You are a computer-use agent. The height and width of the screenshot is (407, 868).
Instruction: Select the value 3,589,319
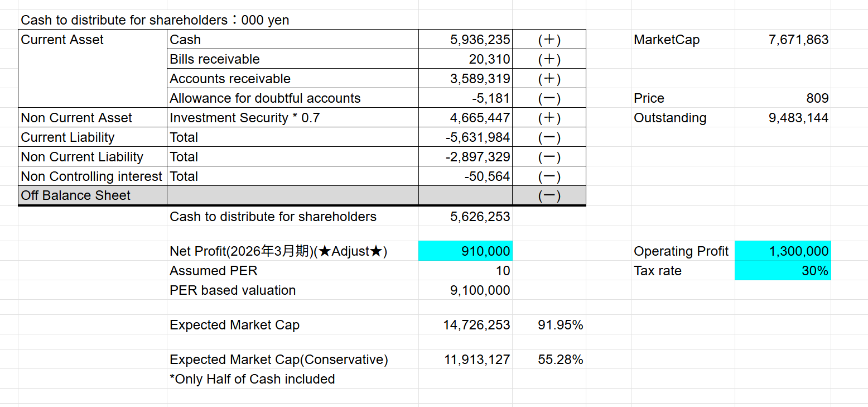pos(465,79)
